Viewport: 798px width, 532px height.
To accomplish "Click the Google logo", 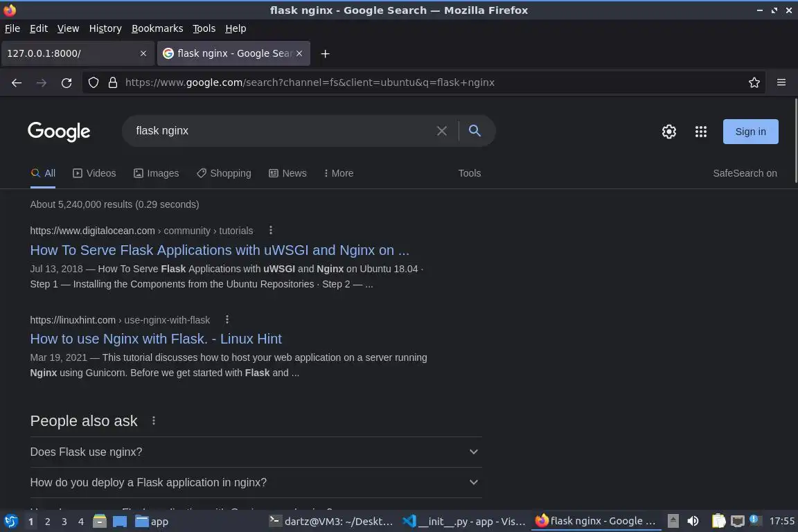I will pos(59,132).
